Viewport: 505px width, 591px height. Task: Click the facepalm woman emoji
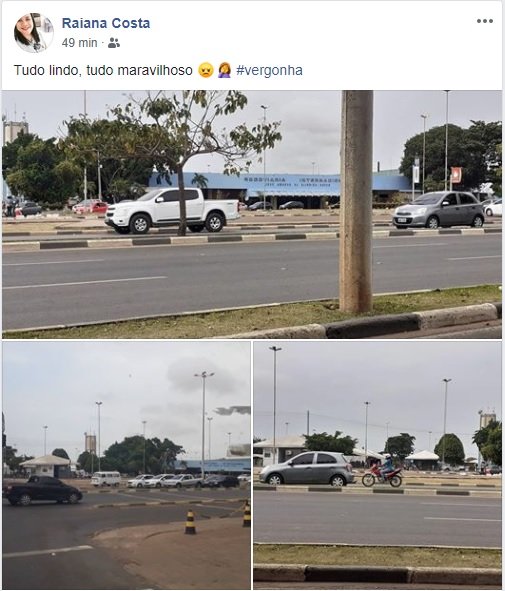225,70
